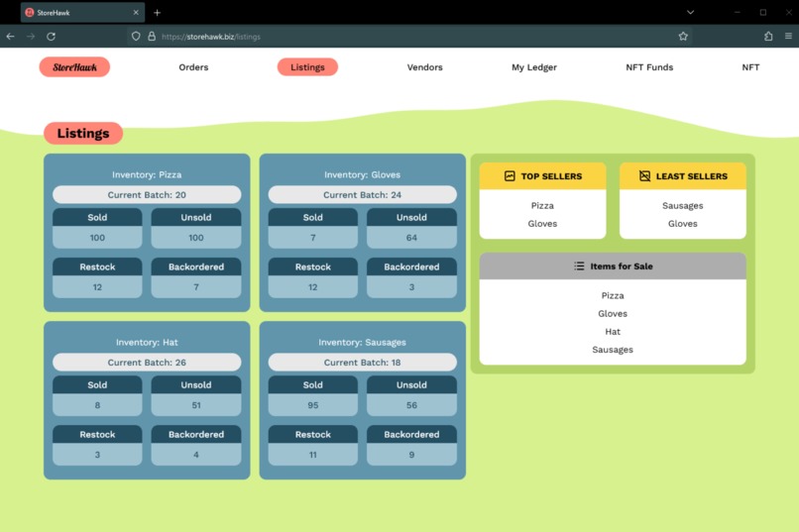This screenshot has height=532, width=799.
Task: Click Sausages' Current Batch: 18 pill
Action: [x=362, y=362]
